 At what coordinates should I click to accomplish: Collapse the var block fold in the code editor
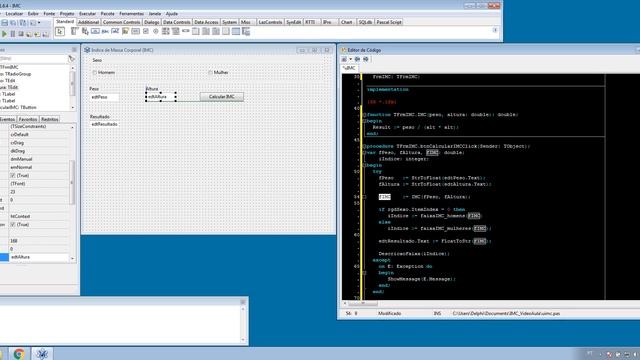coord(364,153)
